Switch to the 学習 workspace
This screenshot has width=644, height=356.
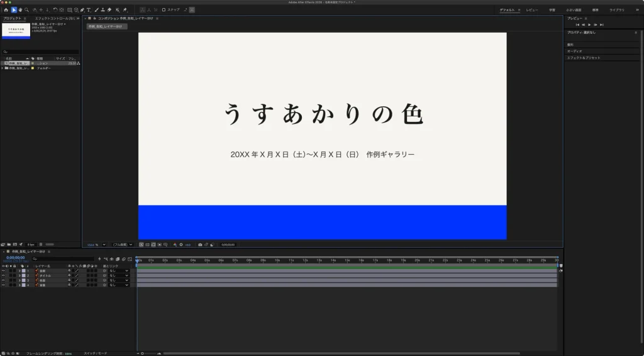pyautogui.click(x=552, y=10)
